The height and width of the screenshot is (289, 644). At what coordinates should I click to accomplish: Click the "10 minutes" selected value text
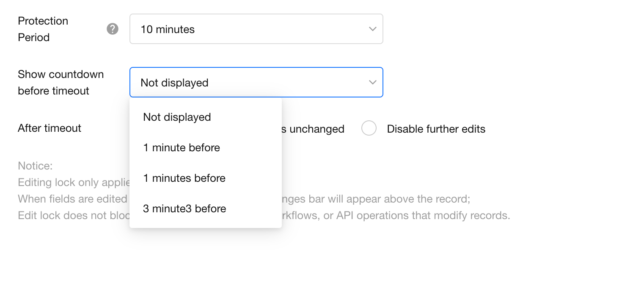pyautogui.click(x=168, y=29)
